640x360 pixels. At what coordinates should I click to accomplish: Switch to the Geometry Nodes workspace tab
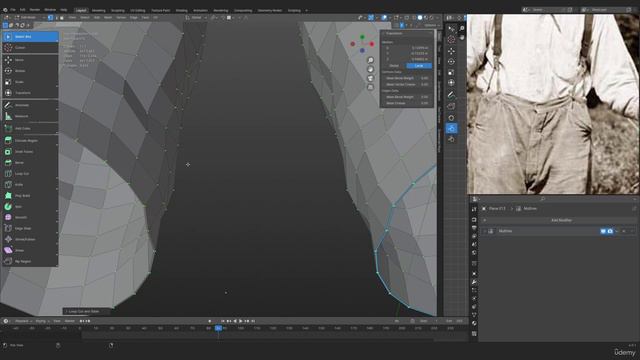(x=269, y=11)
